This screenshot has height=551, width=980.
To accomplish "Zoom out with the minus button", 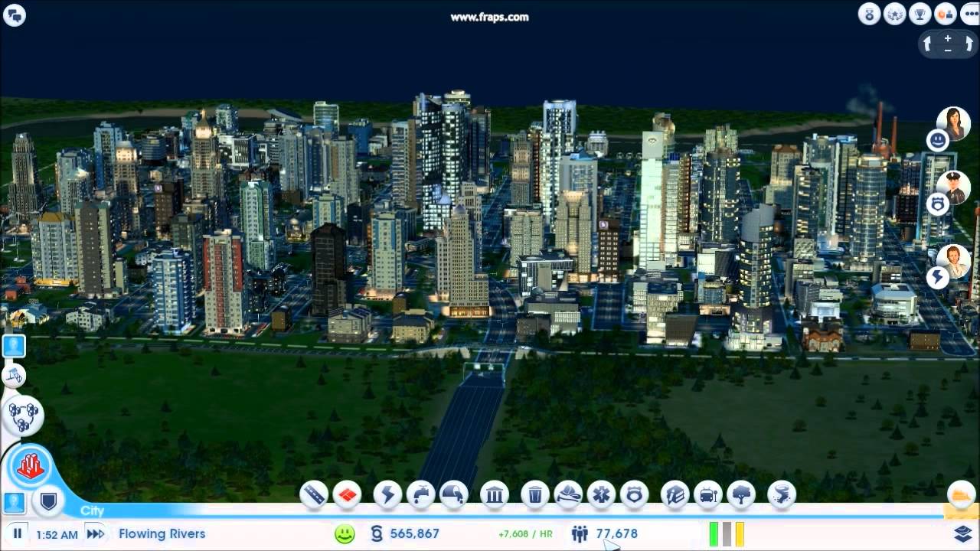I will point(948,51).
